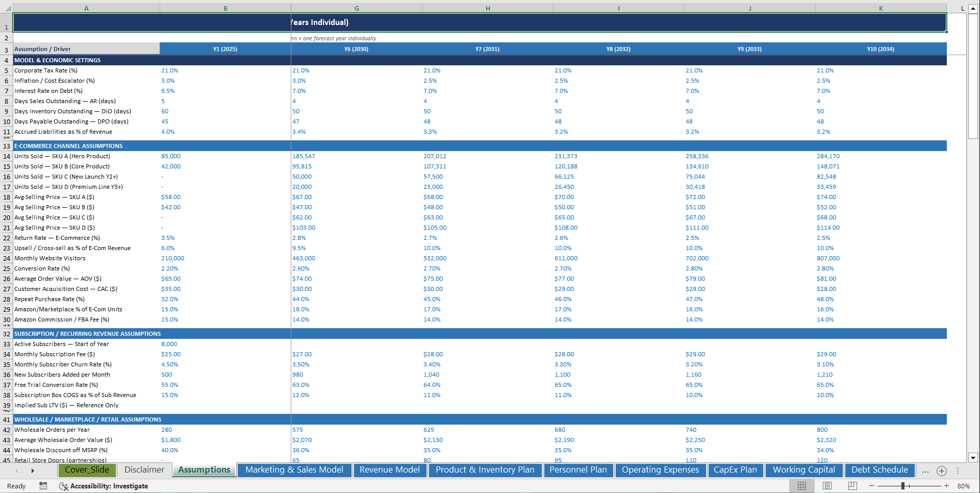This screenshot has width=980, height=493.
Task: Open hidden sheet list via the ellipsis
Action: tap(925, 470)
